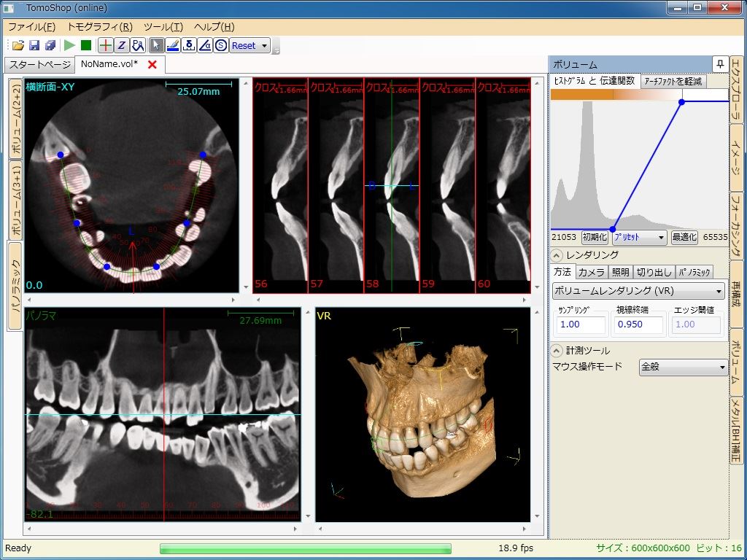The image size is (747, 560).
Task: Select the circled S tool icon
Action: point(221,45)
